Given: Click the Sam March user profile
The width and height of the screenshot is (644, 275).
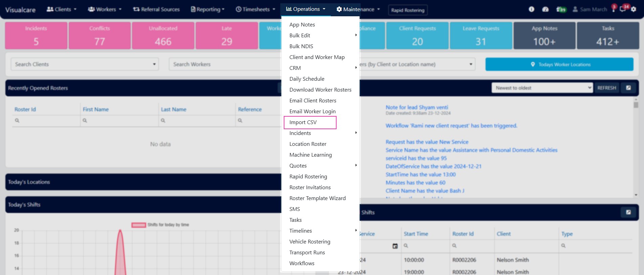Looking at the screenshot, I should 590,9.
